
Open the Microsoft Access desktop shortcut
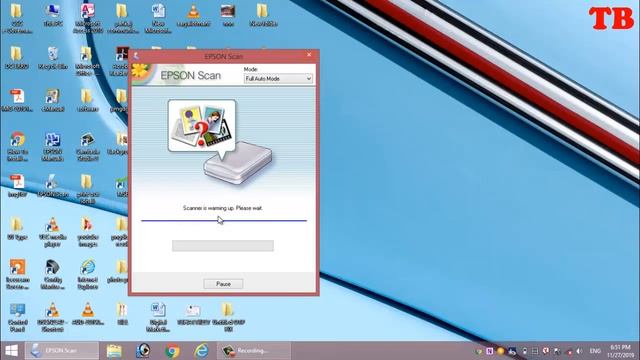click(88, 18)
